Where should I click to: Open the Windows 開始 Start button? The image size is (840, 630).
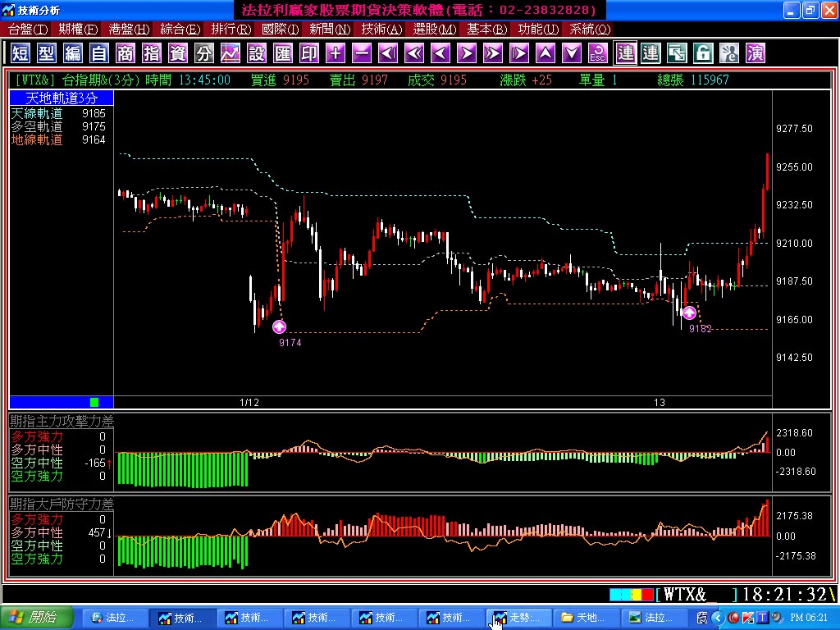(36, 618)
